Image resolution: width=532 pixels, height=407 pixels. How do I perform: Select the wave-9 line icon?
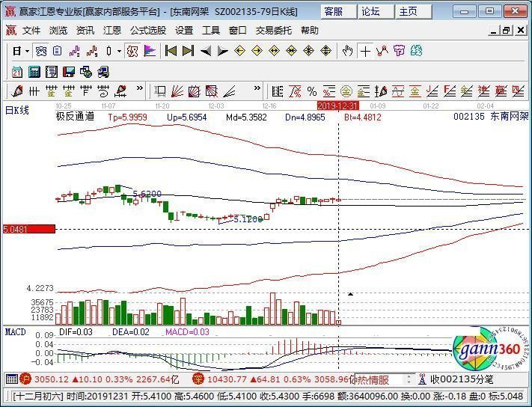click(x=92, y=51)
